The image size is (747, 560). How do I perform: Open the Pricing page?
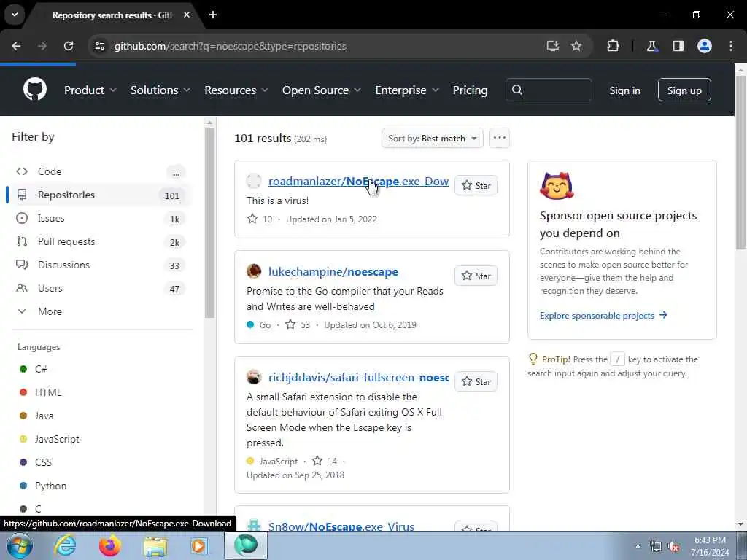coord(471,90)
